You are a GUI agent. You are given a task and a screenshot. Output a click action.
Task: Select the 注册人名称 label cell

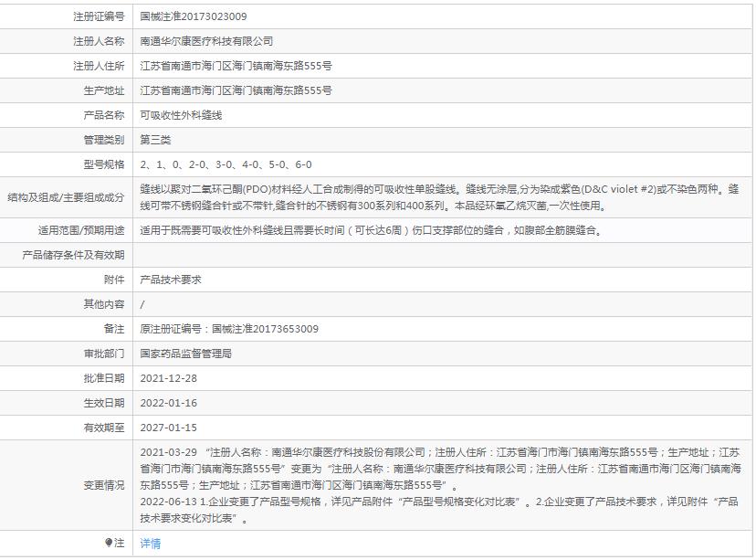coord(99,41)
